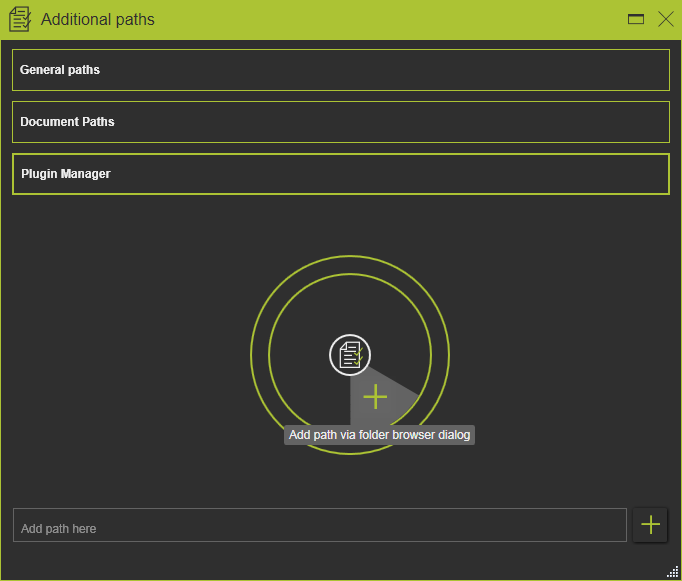
Task: Close the Additional paths window
Action: (x=665, y=19)
